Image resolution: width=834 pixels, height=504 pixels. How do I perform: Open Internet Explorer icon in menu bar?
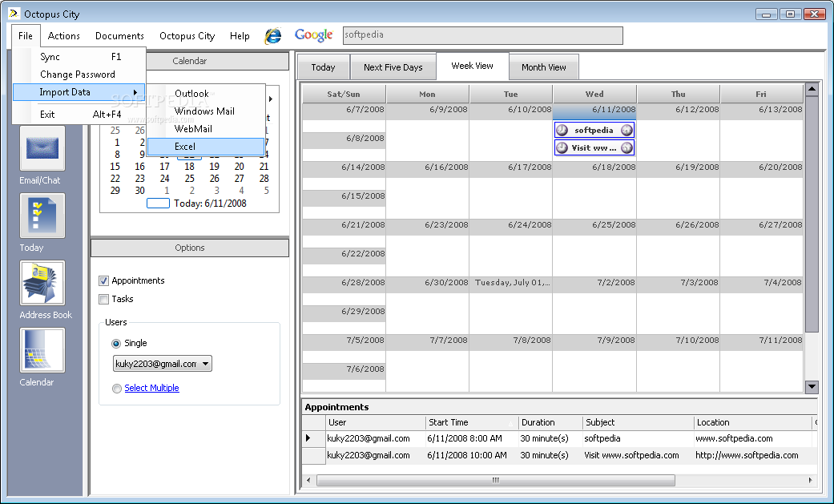point(273,36)
